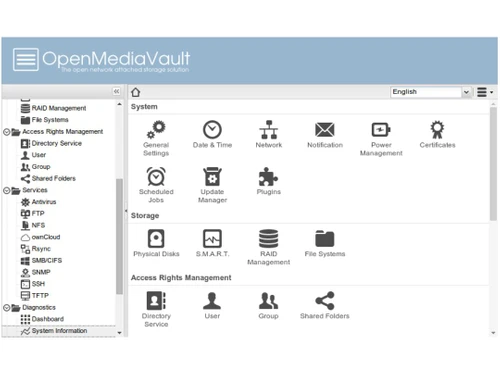Image resolution: width=500 pixels, height=375 pixels.
Task: Click the sidebar scroll up arrow
Action: 120,104
